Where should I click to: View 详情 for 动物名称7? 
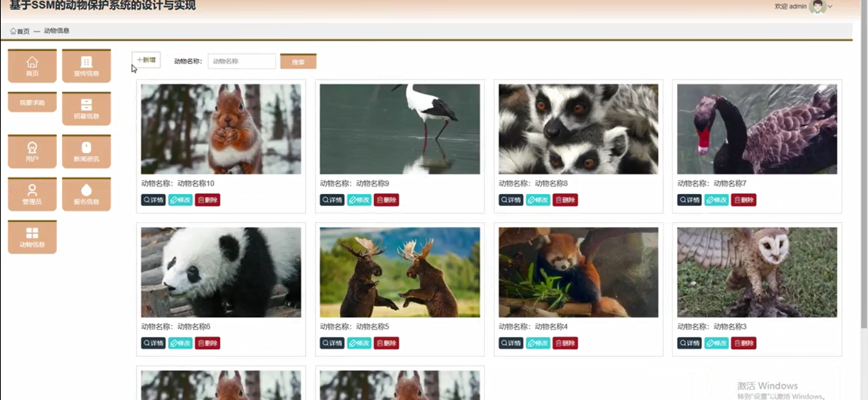[x=689, y=200]
